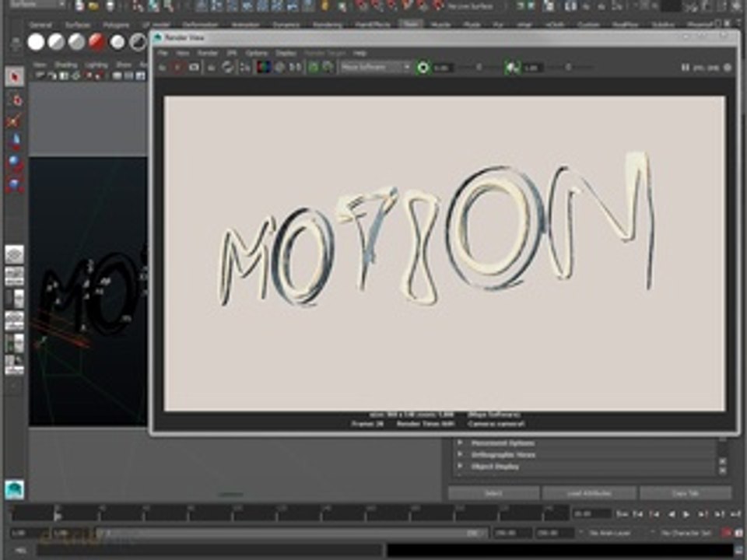Expand the Orthographic Views section
Screen dimensions: 747x560
tap(460, 455)
